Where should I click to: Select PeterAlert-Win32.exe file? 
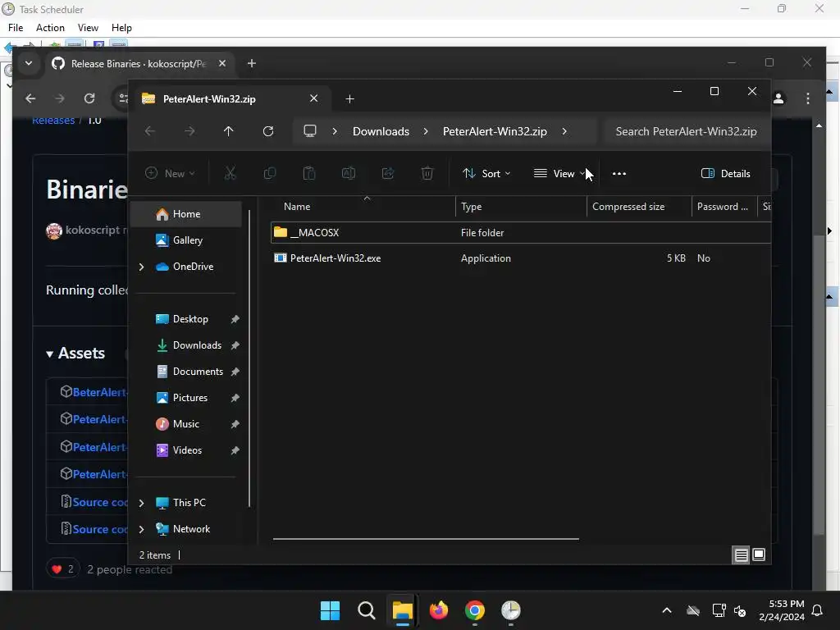point(521,258)
